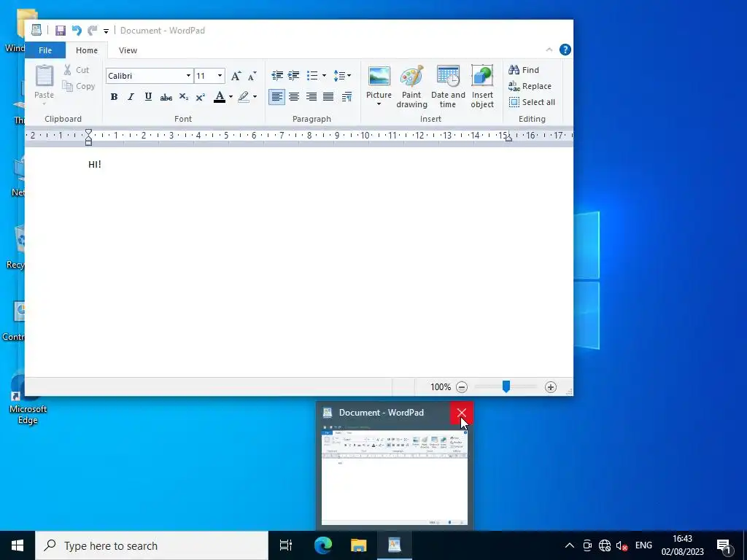Image resolution: width=747 pixels, height=560 pixels.
Task: Click the Cut button
Action: click(x=76, y=70)
